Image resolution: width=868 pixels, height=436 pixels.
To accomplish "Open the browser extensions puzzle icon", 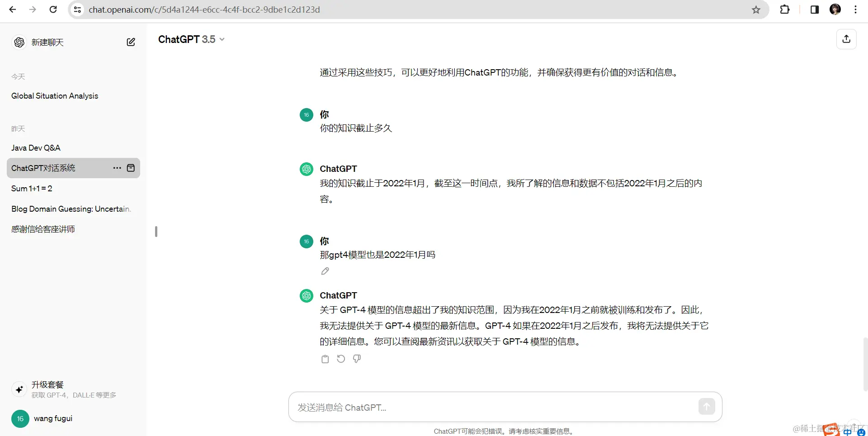I will [x=785, y=9].
